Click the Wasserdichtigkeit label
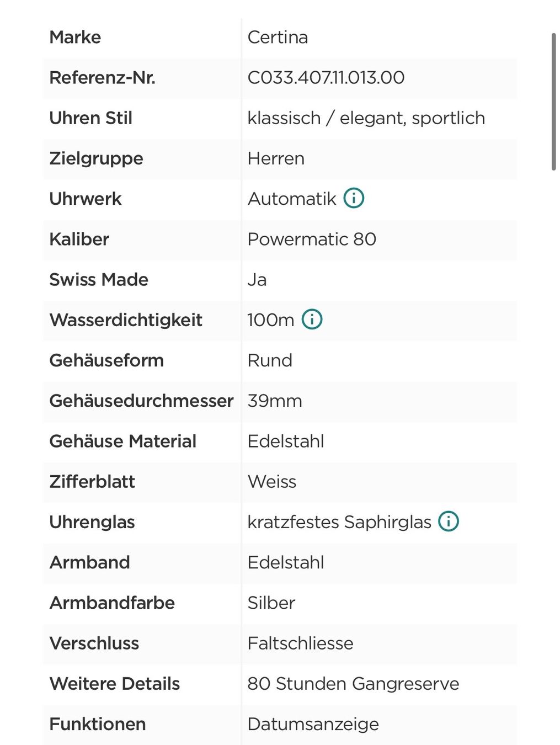The image size is (560, 745). 126,320
